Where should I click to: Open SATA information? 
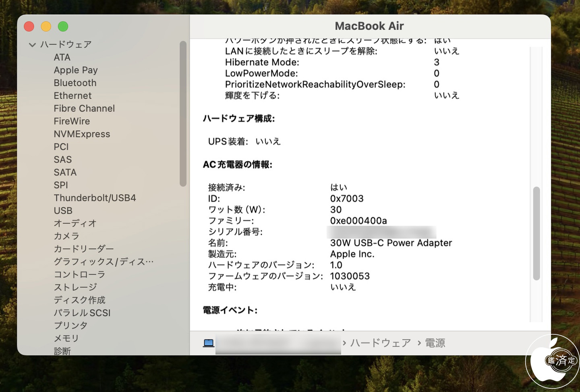click(x=65, y=172)
